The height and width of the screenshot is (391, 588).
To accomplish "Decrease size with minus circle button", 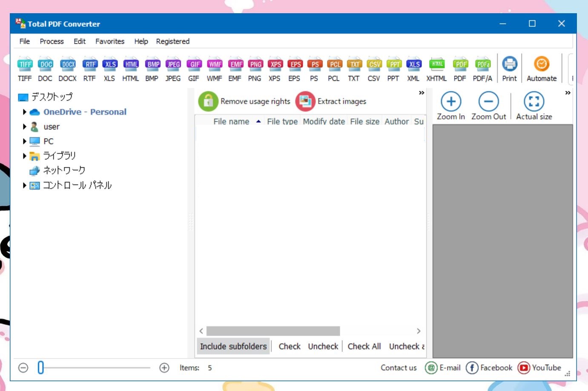I will pos(23,368).
